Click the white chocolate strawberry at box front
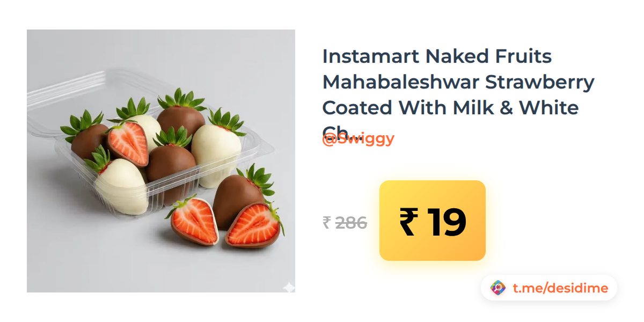Screen dimensions: 644x322 point(121,185)
